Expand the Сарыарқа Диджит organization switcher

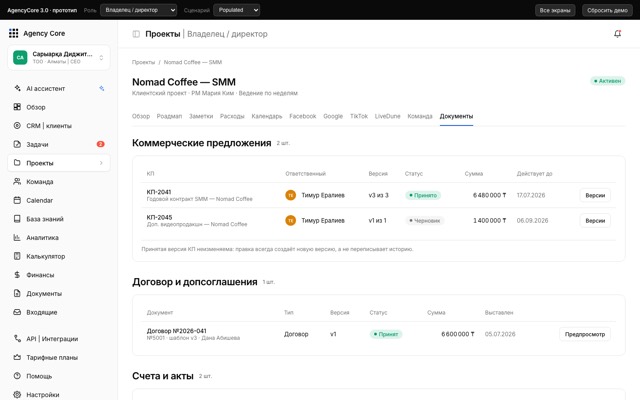pos(58,58)
